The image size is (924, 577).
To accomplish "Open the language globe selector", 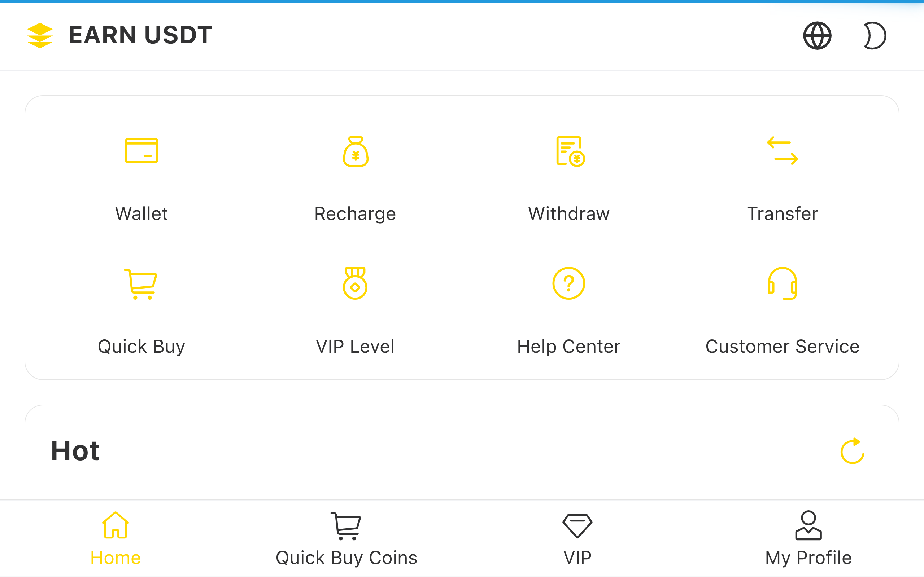I will (817, 35).
